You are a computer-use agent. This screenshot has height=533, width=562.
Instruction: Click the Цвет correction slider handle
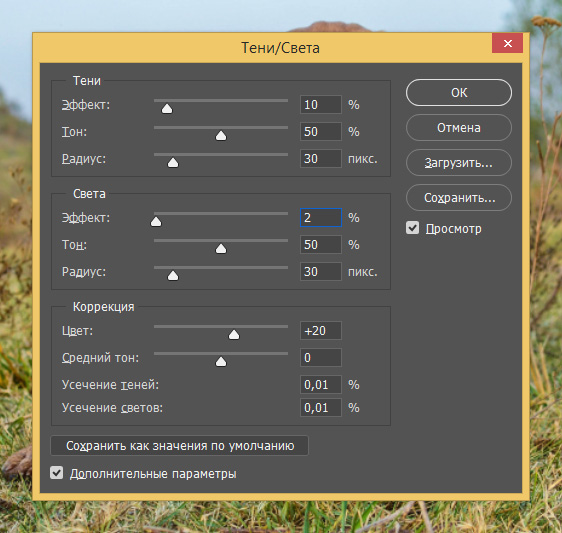point(234,334)
